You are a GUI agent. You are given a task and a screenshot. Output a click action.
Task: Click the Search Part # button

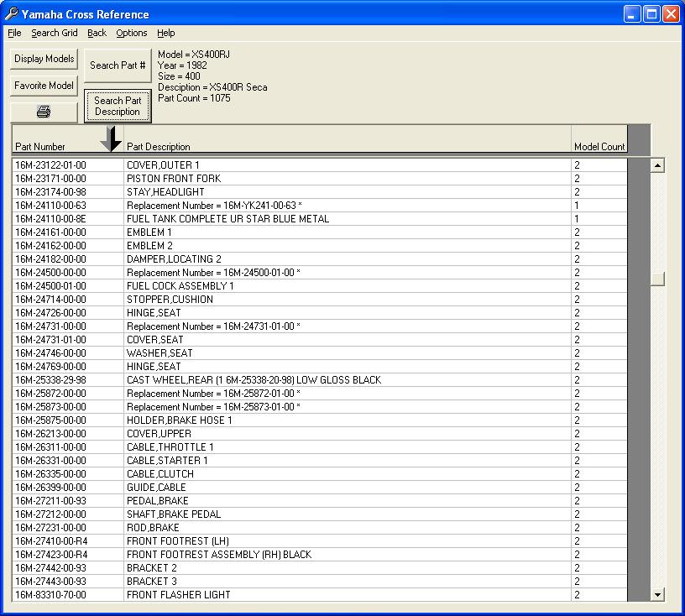tap(118, 65)
